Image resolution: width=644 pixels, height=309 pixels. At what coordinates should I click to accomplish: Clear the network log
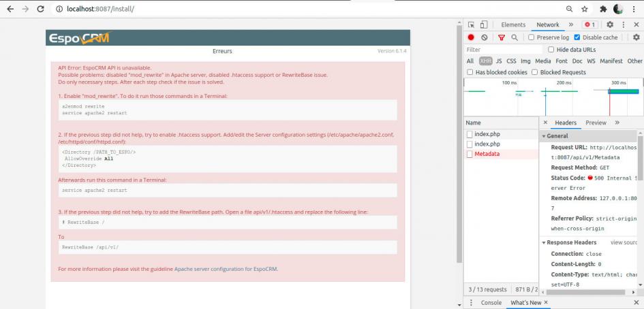point(485,37)
